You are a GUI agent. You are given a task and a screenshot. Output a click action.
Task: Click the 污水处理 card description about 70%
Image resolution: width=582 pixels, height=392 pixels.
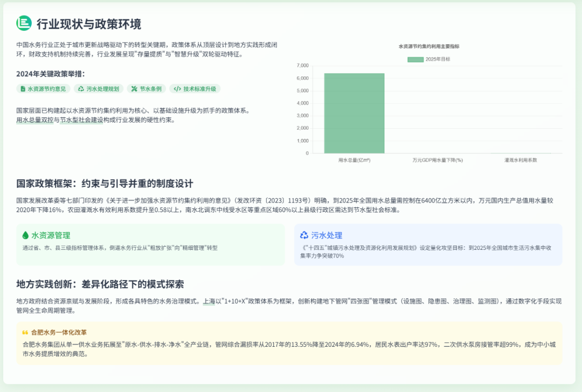426,252
